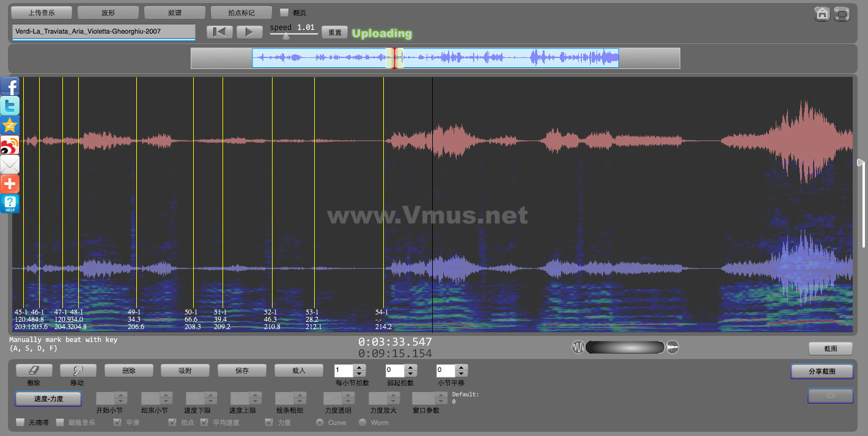Open the email envelope share icon

coord(10,164)
